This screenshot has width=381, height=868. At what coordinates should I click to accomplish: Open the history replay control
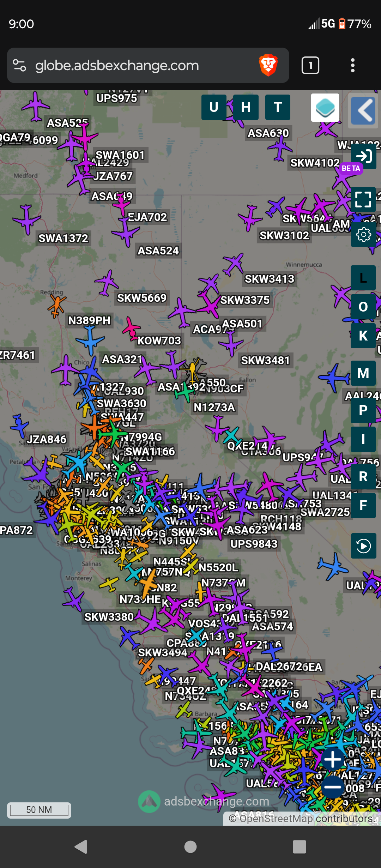pyautogui.click(x=364, y=546)
